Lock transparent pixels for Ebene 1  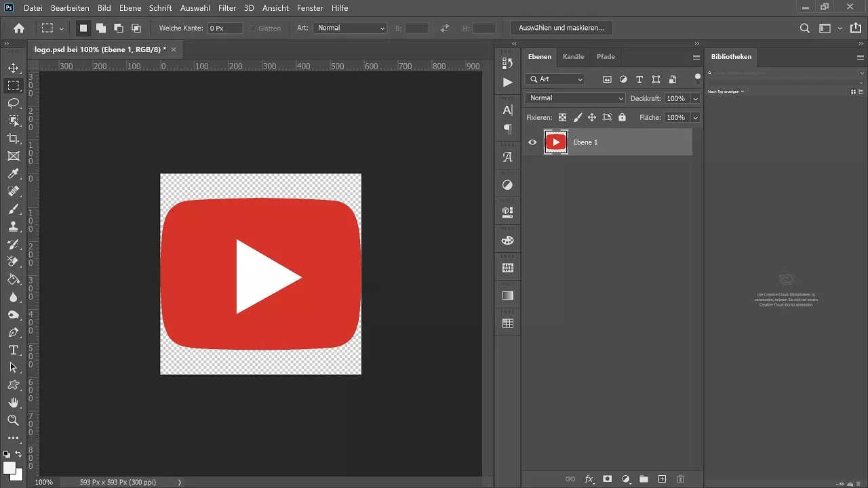click(562, 117)
